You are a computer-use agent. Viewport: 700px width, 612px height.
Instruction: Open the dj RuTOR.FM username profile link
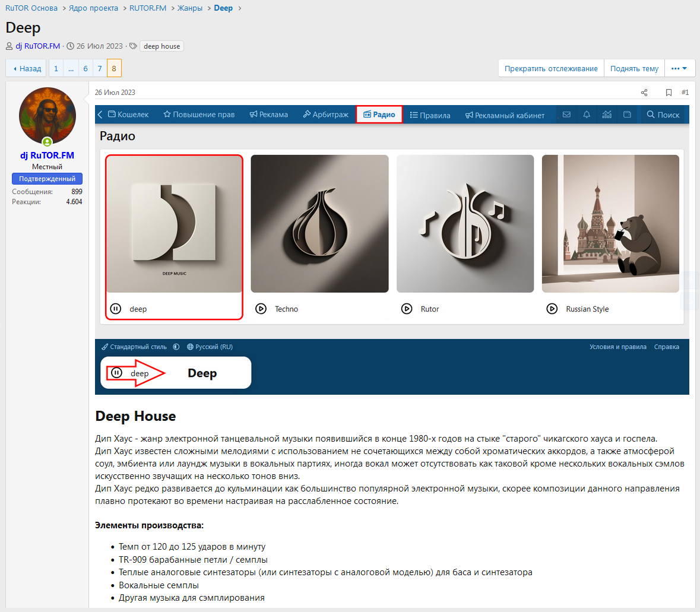47,156
